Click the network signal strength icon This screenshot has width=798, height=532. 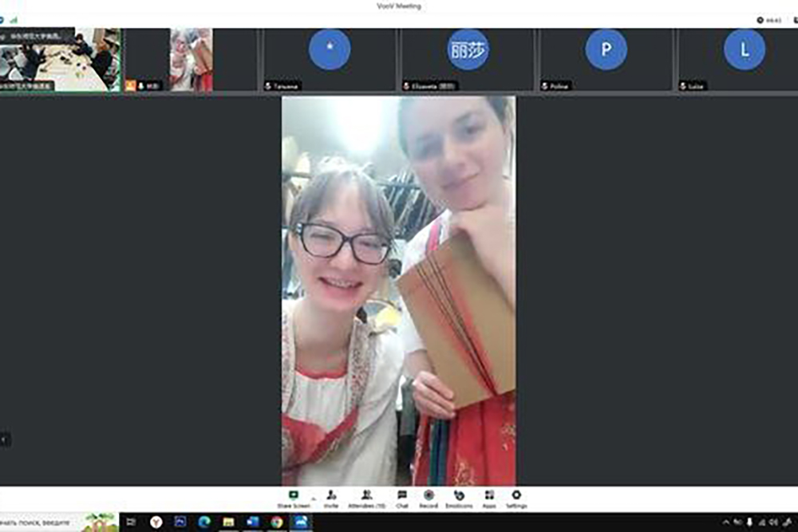pyautogui.click(x=14, y=20)
